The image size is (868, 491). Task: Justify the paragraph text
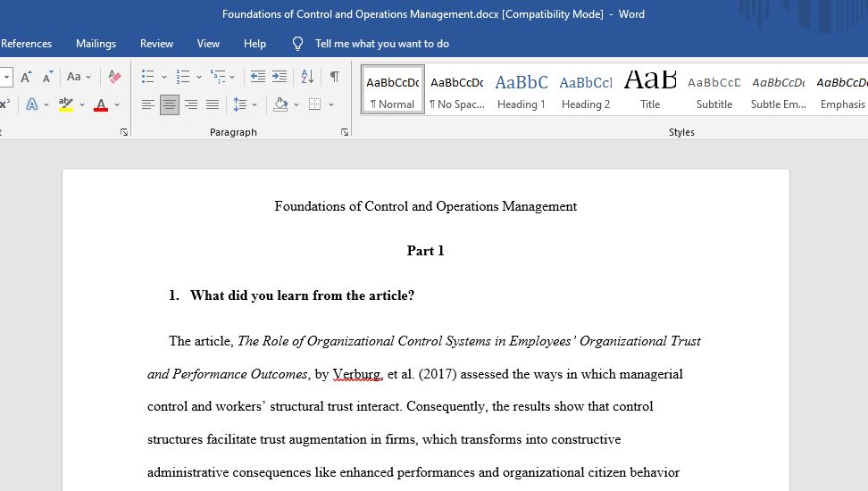[x=213, y=104]
